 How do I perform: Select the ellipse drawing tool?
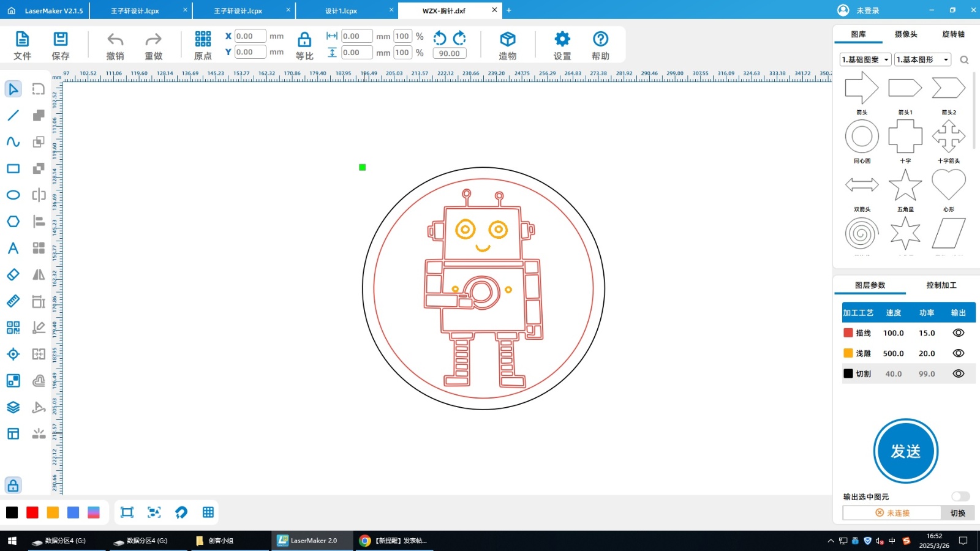click(13, 195)
